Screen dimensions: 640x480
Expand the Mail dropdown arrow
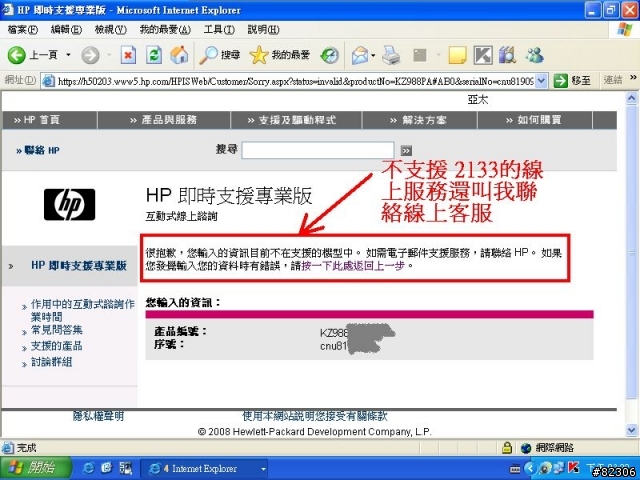click(373, 55)
